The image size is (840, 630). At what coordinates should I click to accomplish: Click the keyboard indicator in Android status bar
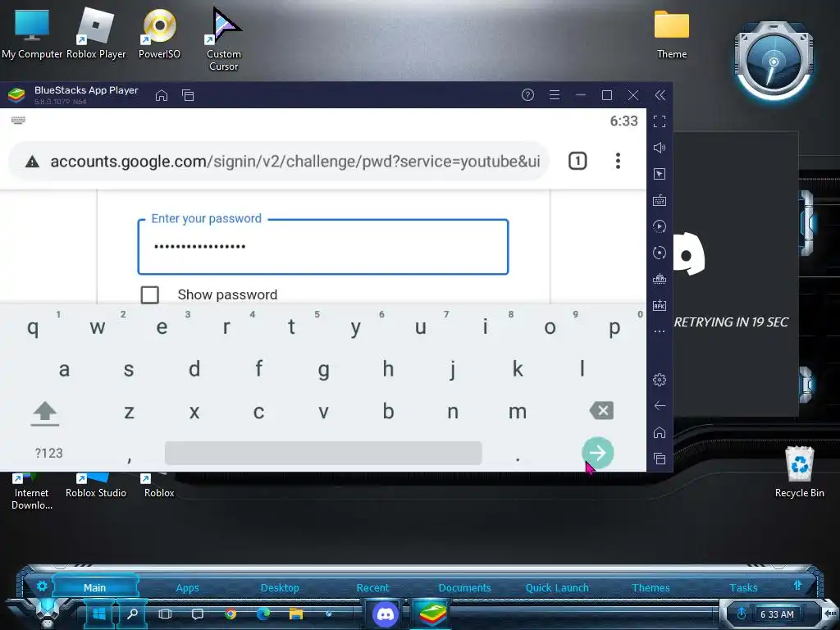[18, 121]
